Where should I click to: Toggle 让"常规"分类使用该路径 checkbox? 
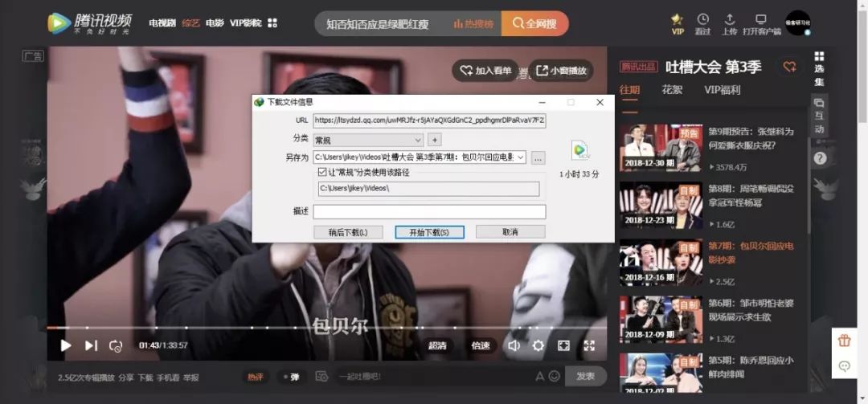click(322, 173)
